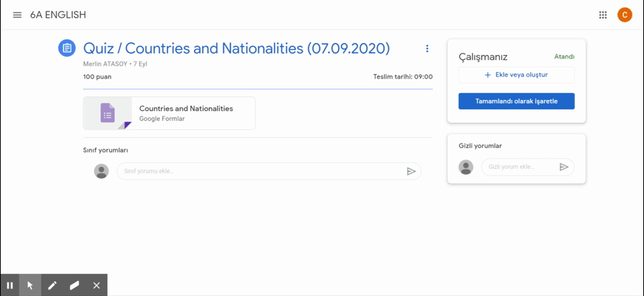The width and height of the screenshot is (644, 296).
Task: Select the cursor pointer tool
Action: [30, 285]
